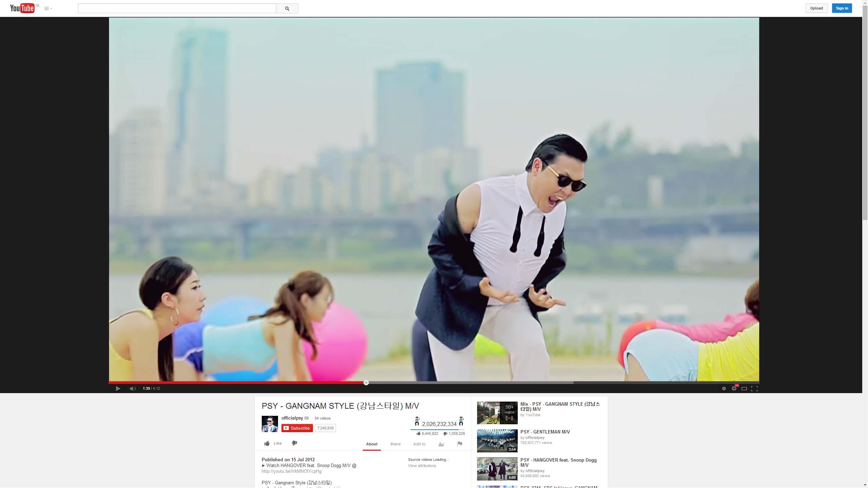Viewport: 868px width, 488px height.
Task: Open the officialpsy channel link
Action: (x=292, y=418)
